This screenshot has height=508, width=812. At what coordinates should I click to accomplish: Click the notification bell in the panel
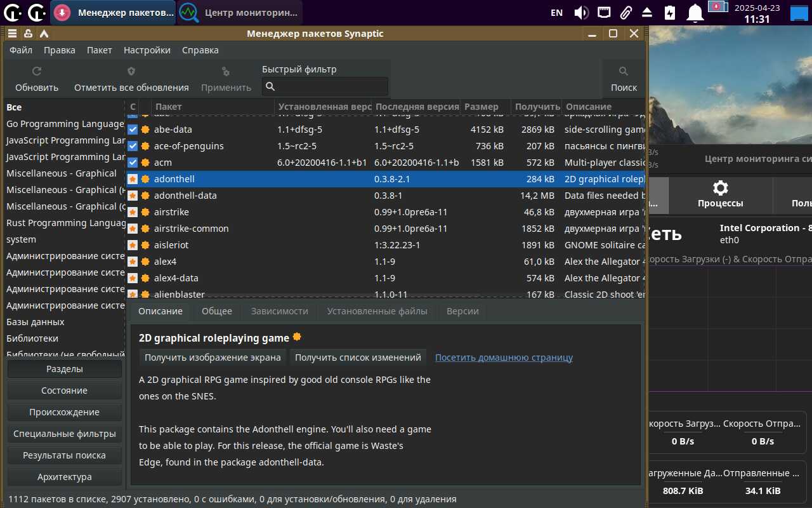tap(696, 13)
